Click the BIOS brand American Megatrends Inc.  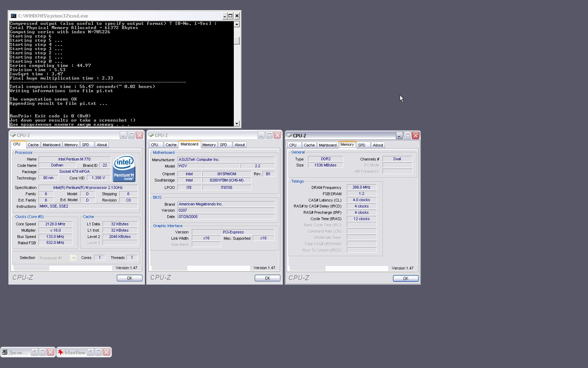[x=226, y=204]
